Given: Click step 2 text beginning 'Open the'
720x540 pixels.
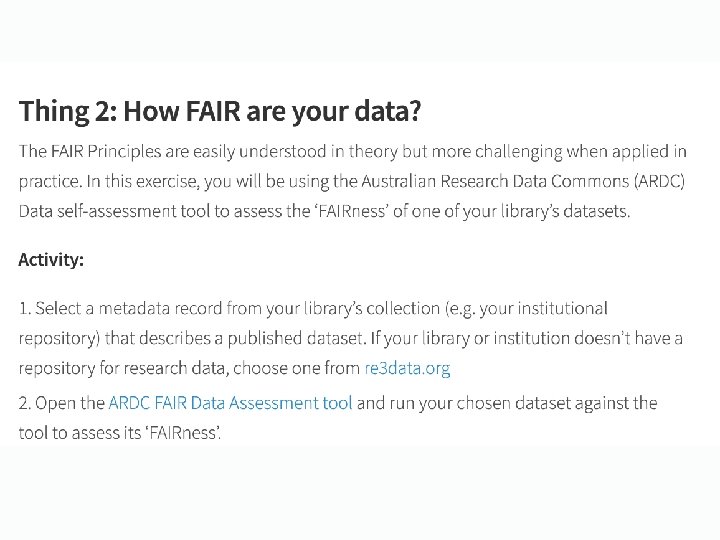Looking at the screenshot, I should tap(60, 403).
